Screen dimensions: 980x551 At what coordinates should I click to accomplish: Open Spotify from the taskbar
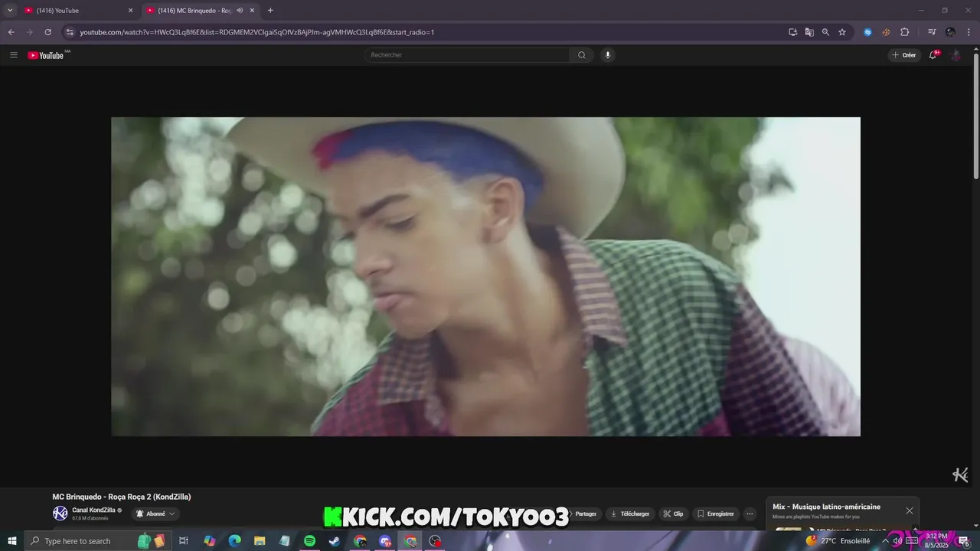[x=309, y=541]
